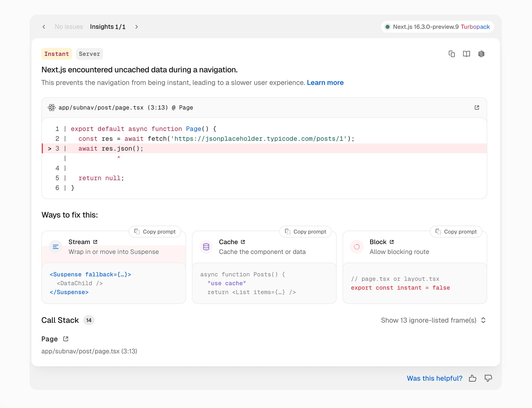Open docs via the book icon

tap(466, 54)
